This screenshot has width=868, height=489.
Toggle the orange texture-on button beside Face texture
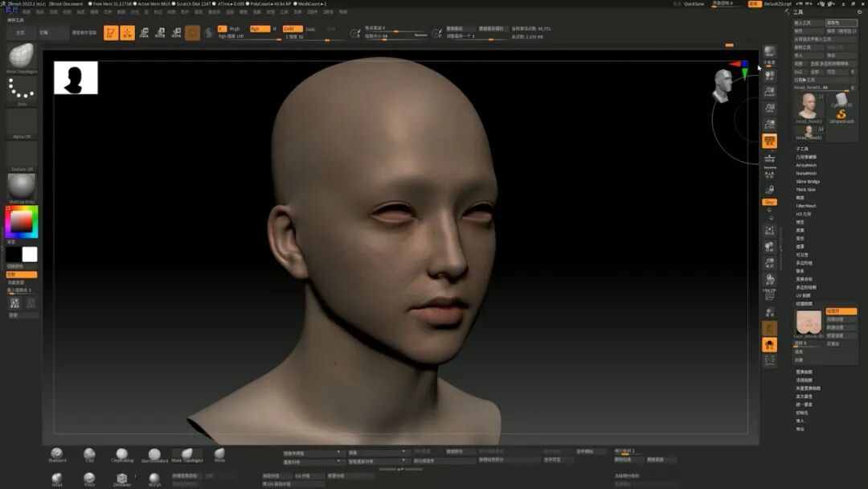(x=841, y=311)
